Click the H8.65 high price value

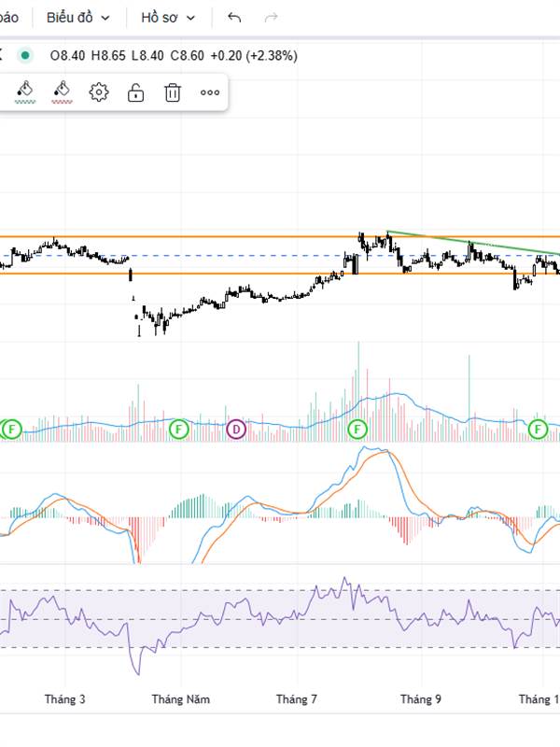click(x=108, y=56)
